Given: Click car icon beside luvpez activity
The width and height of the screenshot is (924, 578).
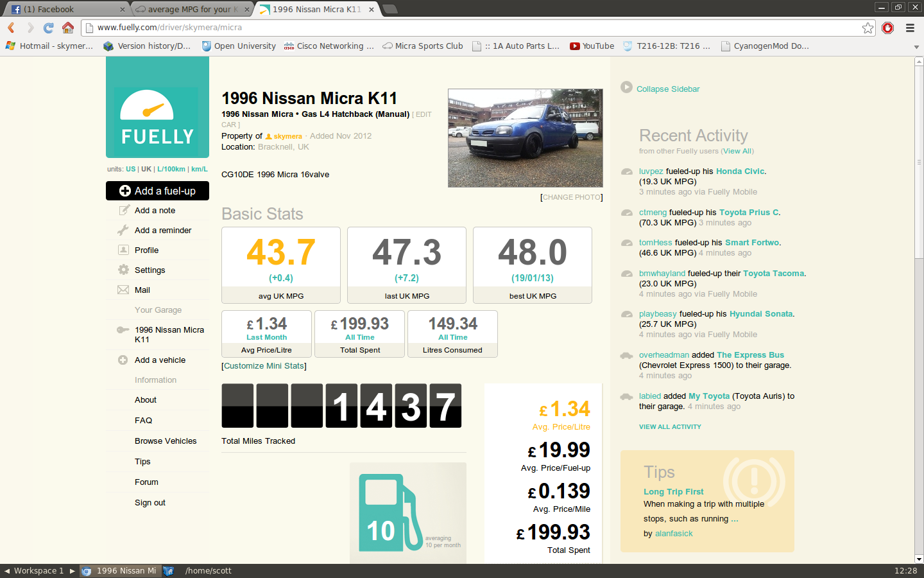Looking at the screenshot, I should point(627,171).
